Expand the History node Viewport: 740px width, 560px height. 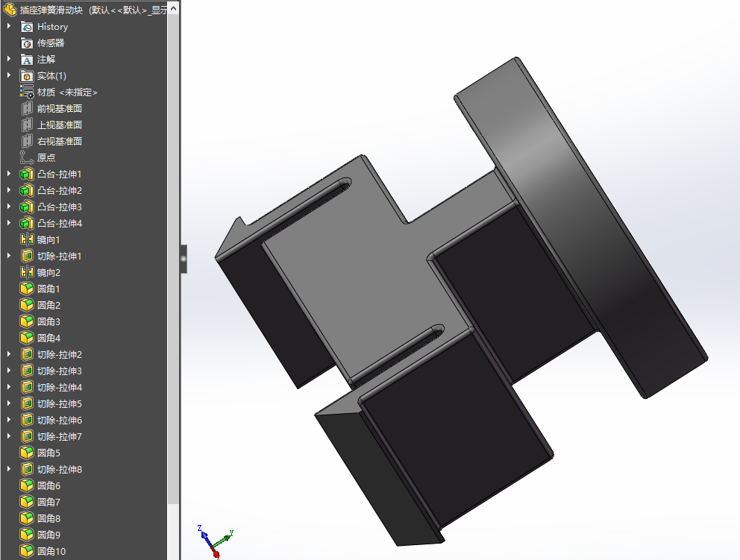[8, 26]
